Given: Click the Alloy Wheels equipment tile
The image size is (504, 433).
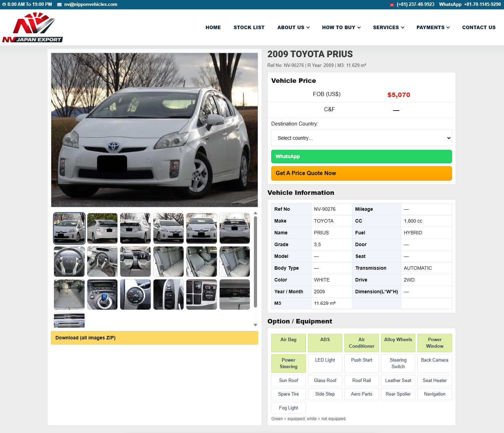Looking at the screenshot, I should (398, 343).
